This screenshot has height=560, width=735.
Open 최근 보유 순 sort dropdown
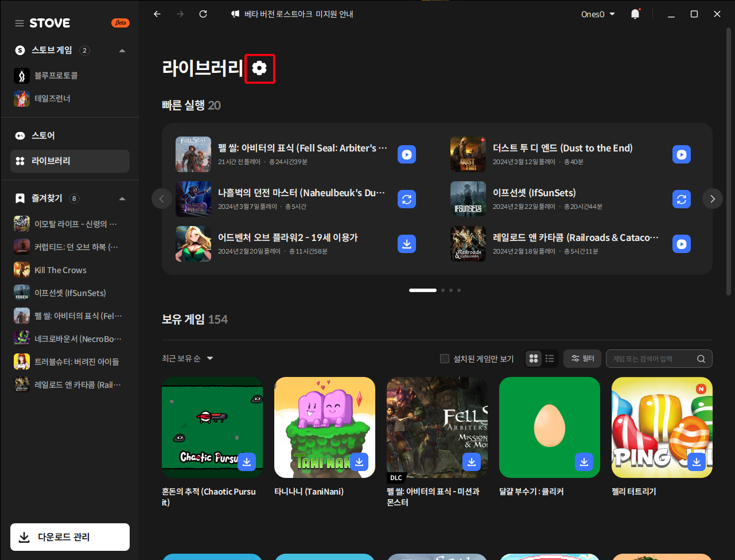tap(188, 359)
